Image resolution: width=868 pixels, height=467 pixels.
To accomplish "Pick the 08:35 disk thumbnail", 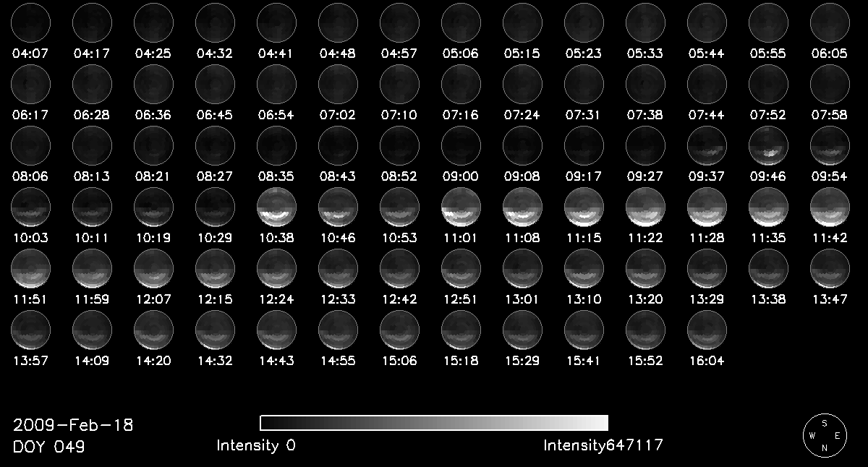I will click(x=276, y=146).
